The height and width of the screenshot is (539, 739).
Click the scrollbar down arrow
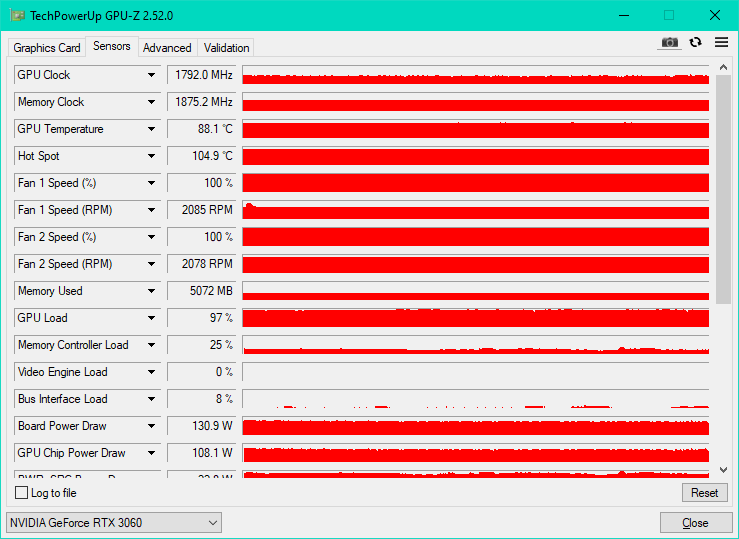[x=723, y=470]
